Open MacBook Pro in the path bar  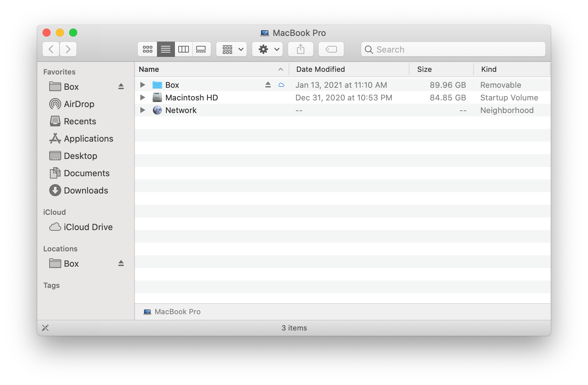point(177,312)
